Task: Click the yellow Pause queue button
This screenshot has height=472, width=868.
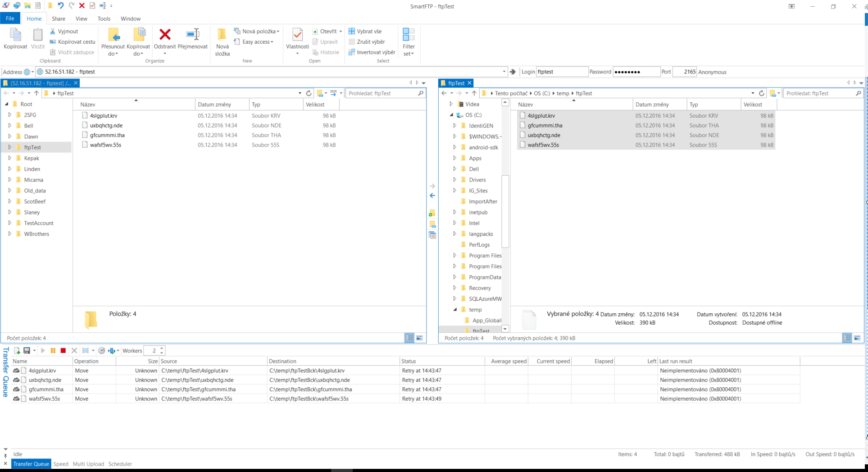Action: (53, 351)
